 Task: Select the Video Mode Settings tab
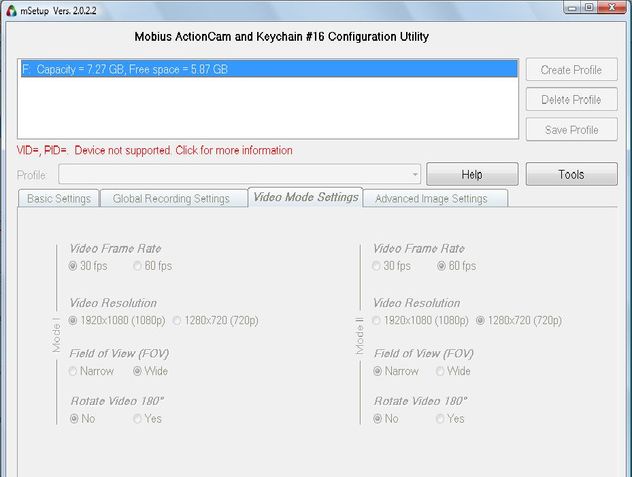point(306,197)
